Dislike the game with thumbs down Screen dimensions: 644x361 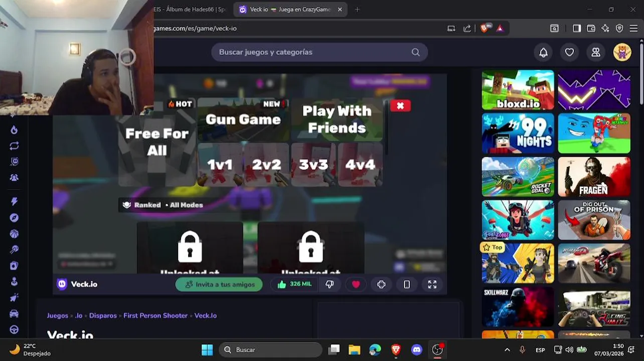[x=330, y=284]
